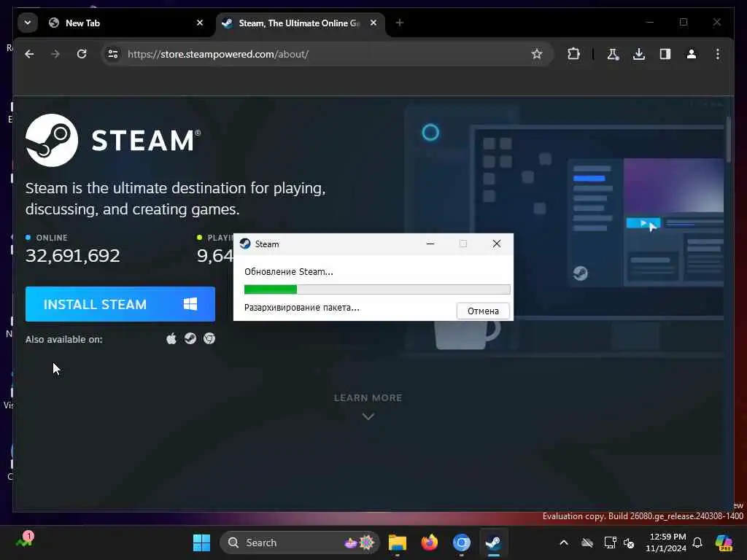Image resolution: width=747 pixels, height=560 pixels.
Task: Expand the chevron below LEARN MORE
Action: point(368,416)
